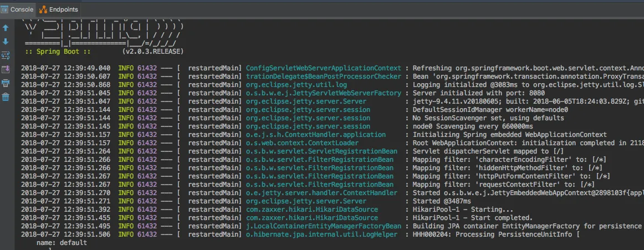Click the 'name: default' line

(62, 243)
